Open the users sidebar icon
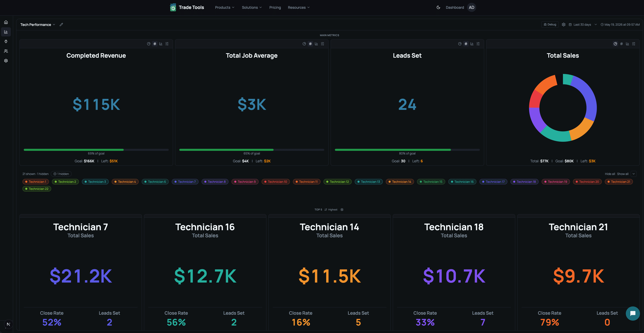This screenshot has width=644, height=333. 6,51
